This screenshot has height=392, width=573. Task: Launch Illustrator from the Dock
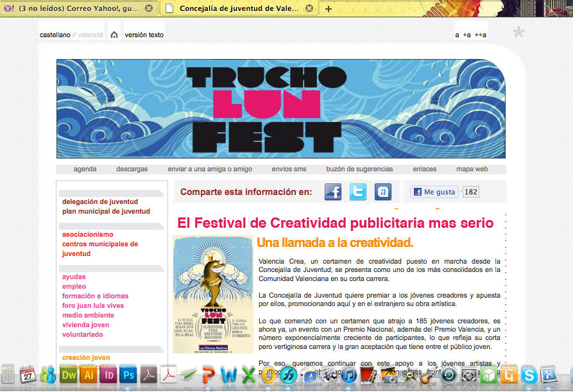89,375
